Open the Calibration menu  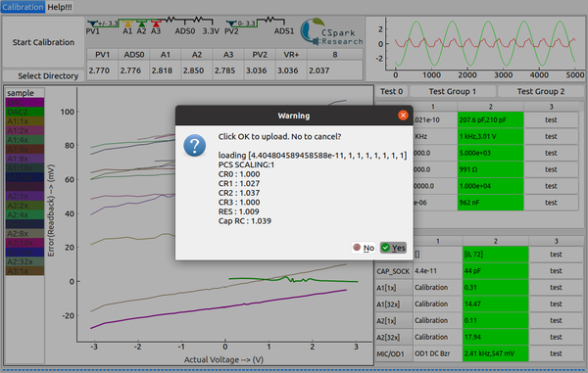(23, 7)
